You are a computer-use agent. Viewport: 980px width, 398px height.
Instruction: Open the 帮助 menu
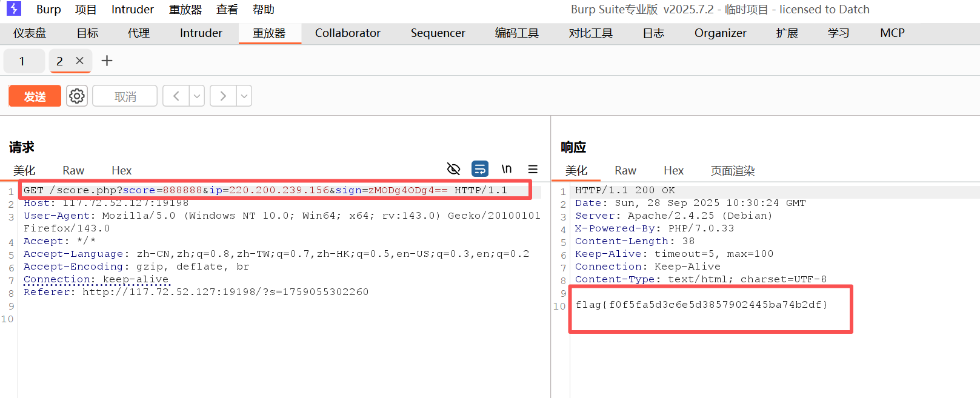point(264,9)
